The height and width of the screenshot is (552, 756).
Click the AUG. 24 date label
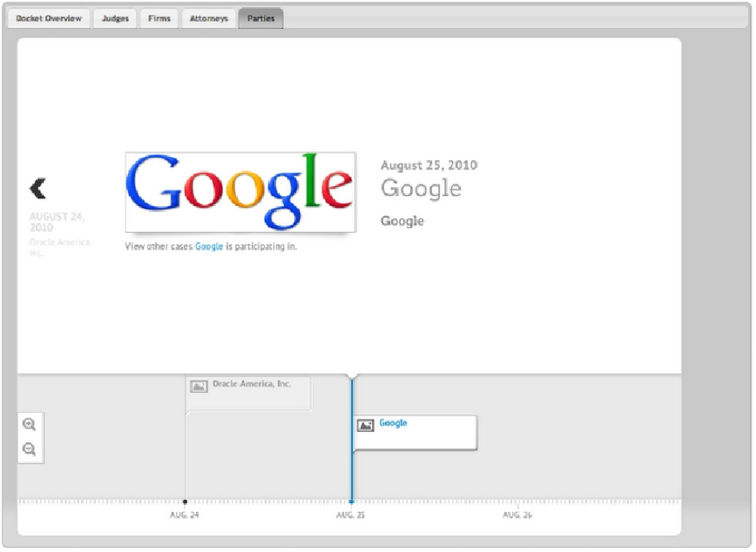(x=184, y=515)
